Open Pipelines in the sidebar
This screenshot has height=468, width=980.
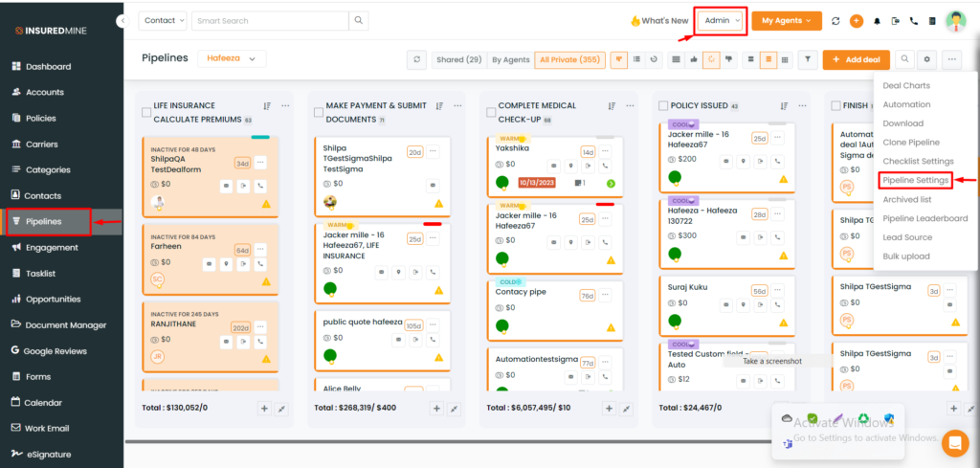43,222
